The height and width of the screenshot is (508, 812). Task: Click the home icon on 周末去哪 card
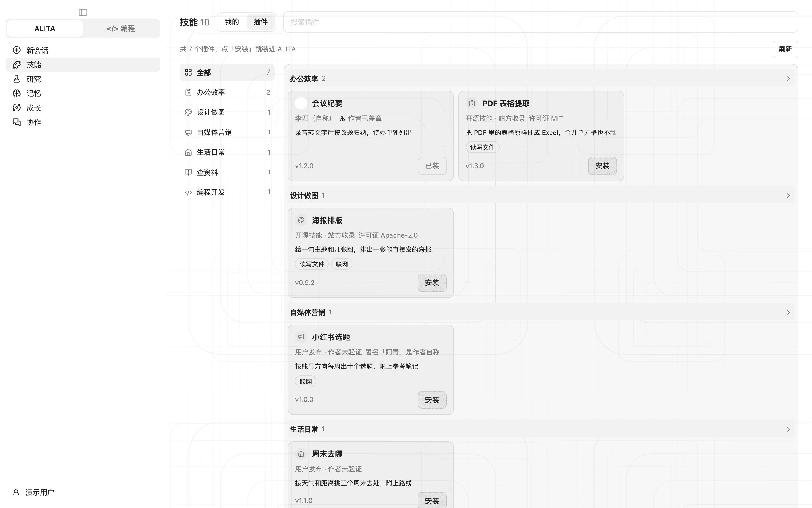coord(301,454)
